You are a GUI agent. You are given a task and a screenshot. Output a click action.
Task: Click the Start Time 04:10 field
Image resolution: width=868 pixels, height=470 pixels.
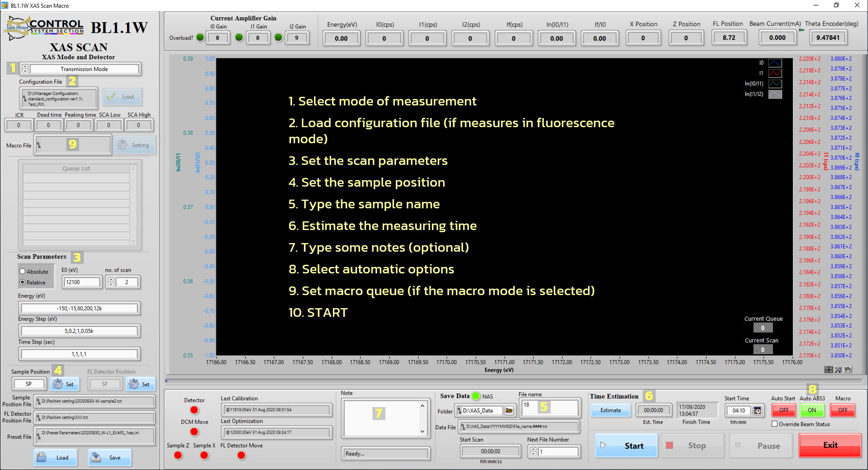[x=739, y=411]
